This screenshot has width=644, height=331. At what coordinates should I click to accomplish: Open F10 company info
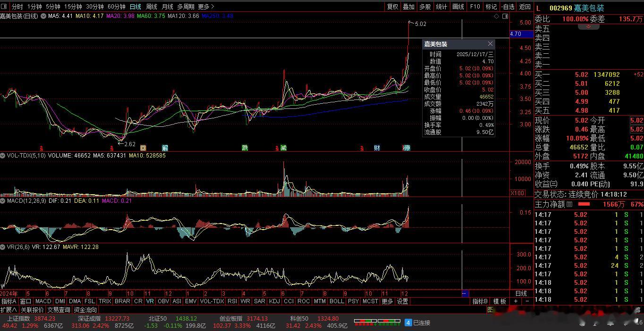[x=475, y=7]
